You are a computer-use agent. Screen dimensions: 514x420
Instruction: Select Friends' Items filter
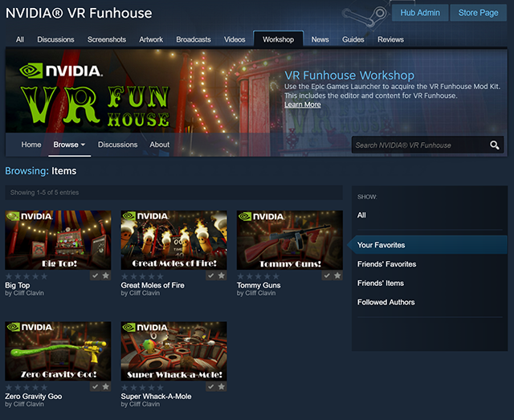[x=381, y=283]
